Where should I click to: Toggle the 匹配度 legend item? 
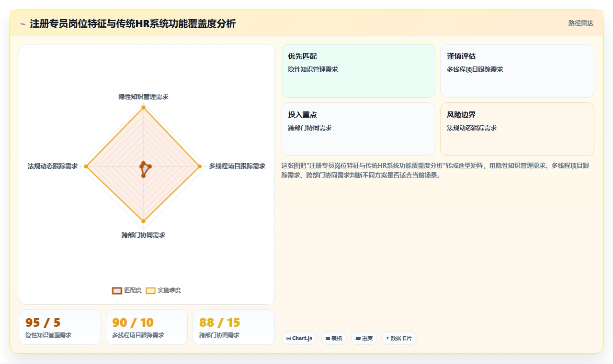coord(127,290)
